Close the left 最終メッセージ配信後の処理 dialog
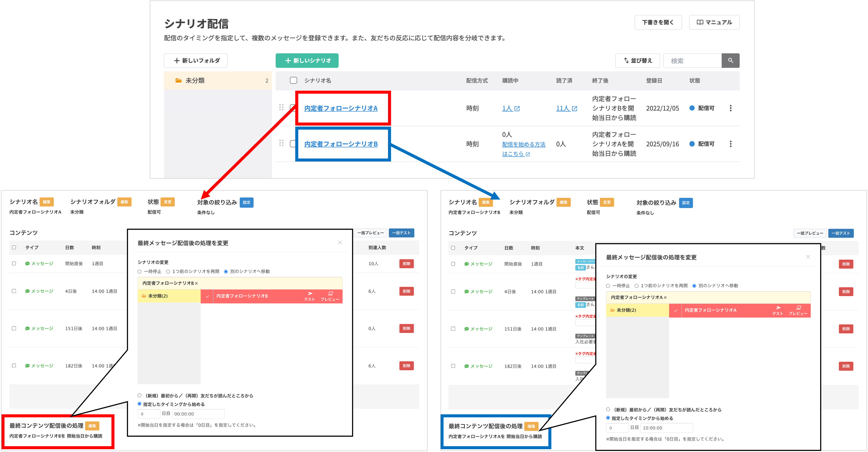 tap(340, 242)
